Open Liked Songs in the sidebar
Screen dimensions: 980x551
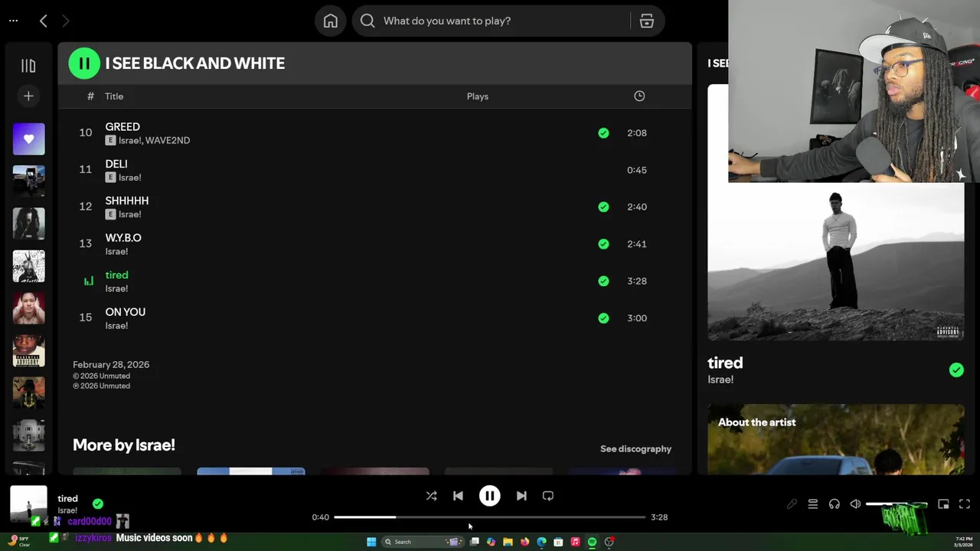tap(29, 139)
